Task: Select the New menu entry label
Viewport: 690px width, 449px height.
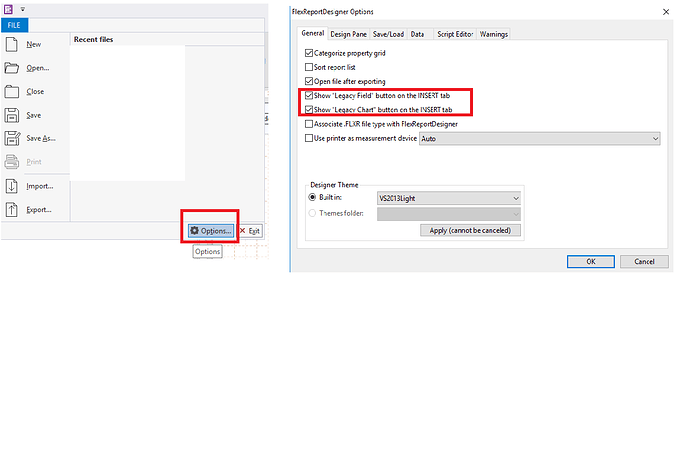Action: tap(33, 44)
